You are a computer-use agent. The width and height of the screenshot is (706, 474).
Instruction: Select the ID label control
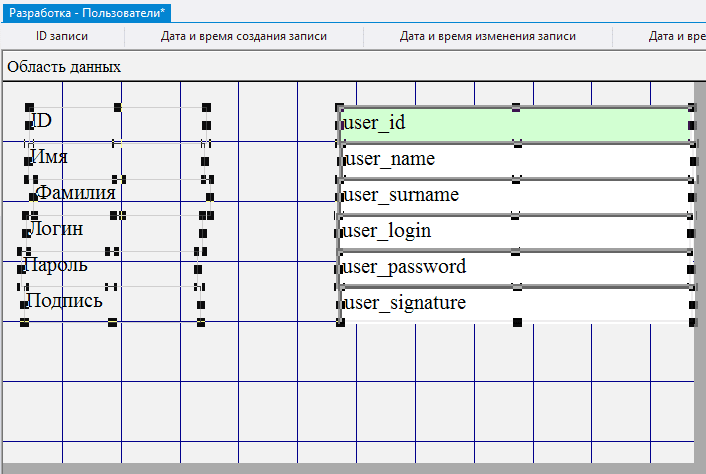42,121
